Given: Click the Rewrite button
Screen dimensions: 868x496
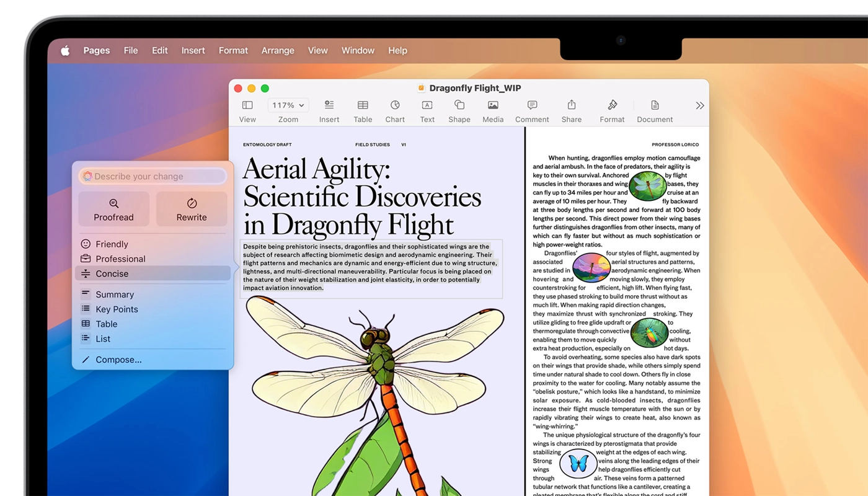Looking at the screenshot, I should [x=192, y=209].
